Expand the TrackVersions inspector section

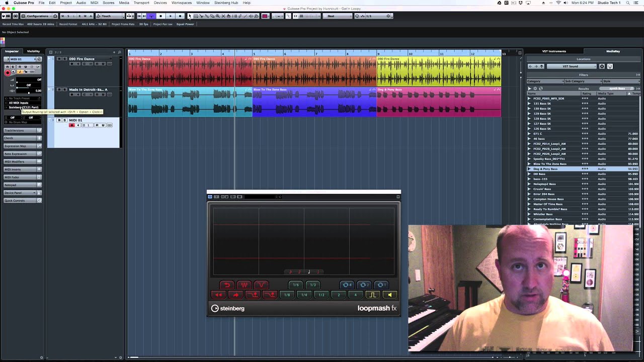23,130
